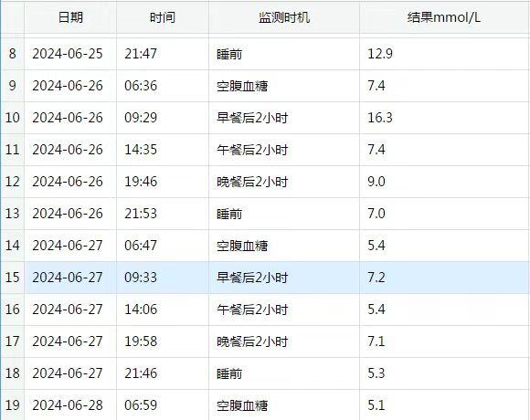The image size is (530, 420).
Task: Click the 时间 column header
Action: click(x=163, y=16)
